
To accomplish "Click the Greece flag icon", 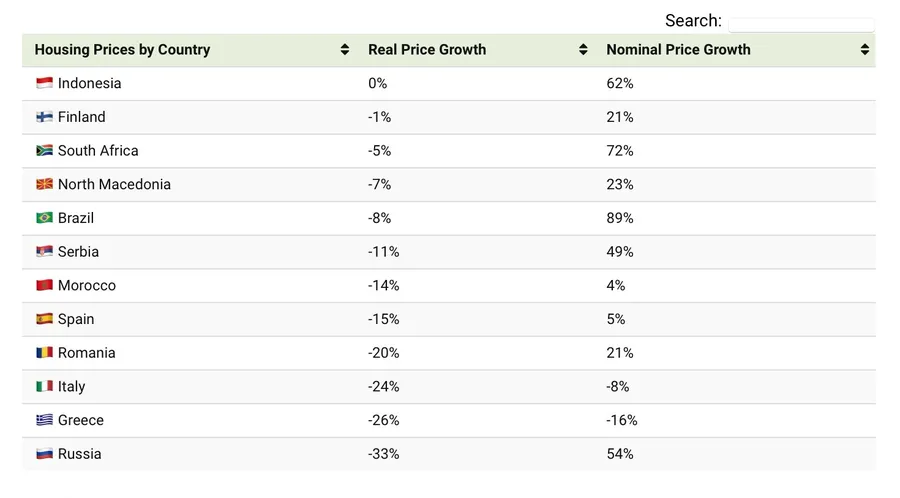I will click(x=44, y=420).
